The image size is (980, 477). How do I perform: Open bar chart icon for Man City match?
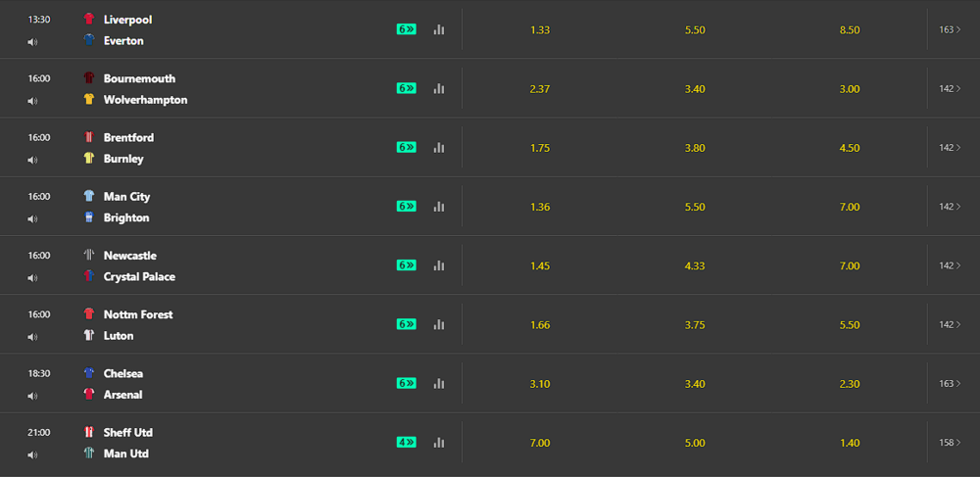(x=439, y=207)
